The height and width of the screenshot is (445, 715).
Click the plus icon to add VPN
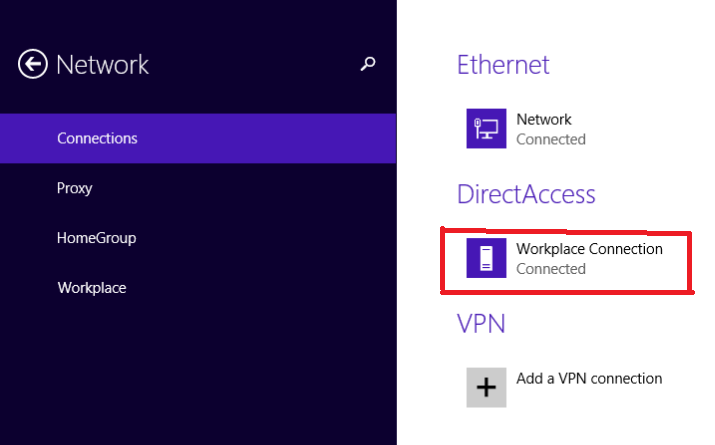click(x=486, y=388)
